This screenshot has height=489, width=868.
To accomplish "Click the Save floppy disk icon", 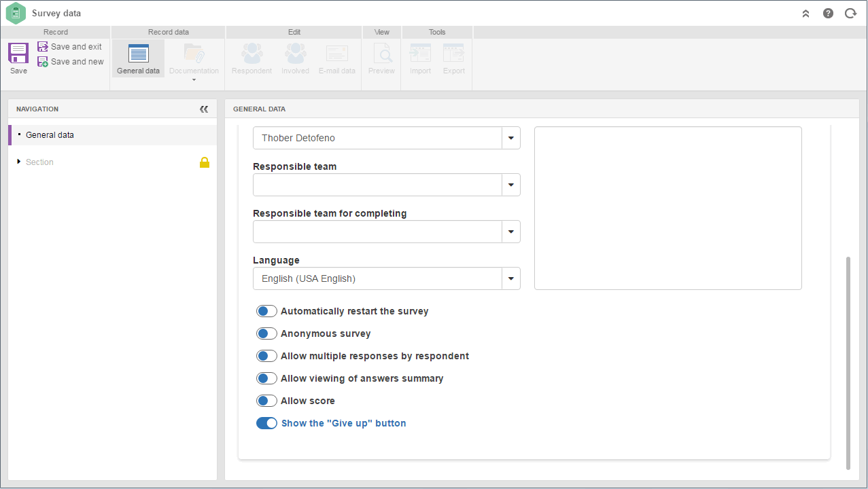I will [18, 53].
